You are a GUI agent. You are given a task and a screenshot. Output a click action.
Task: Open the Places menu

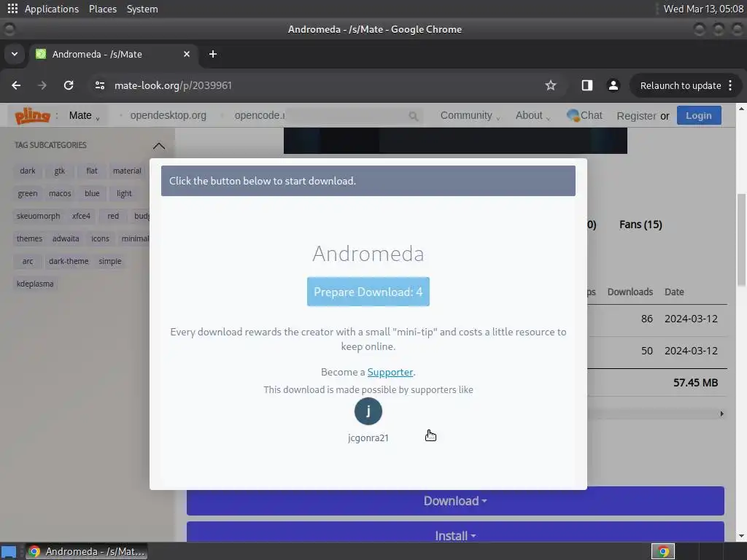pyautogui.click(x=103, y=9)
